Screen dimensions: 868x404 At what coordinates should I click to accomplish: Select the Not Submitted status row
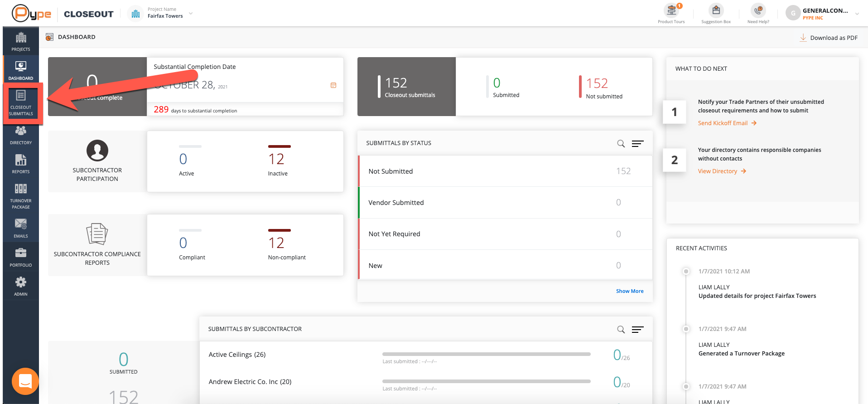click(505, 171)
